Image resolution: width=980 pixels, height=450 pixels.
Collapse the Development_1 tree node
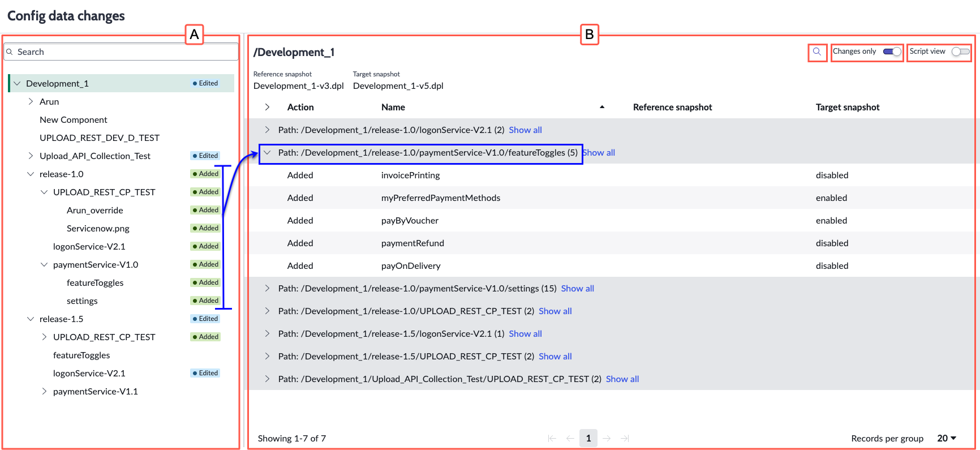(17, 83)
